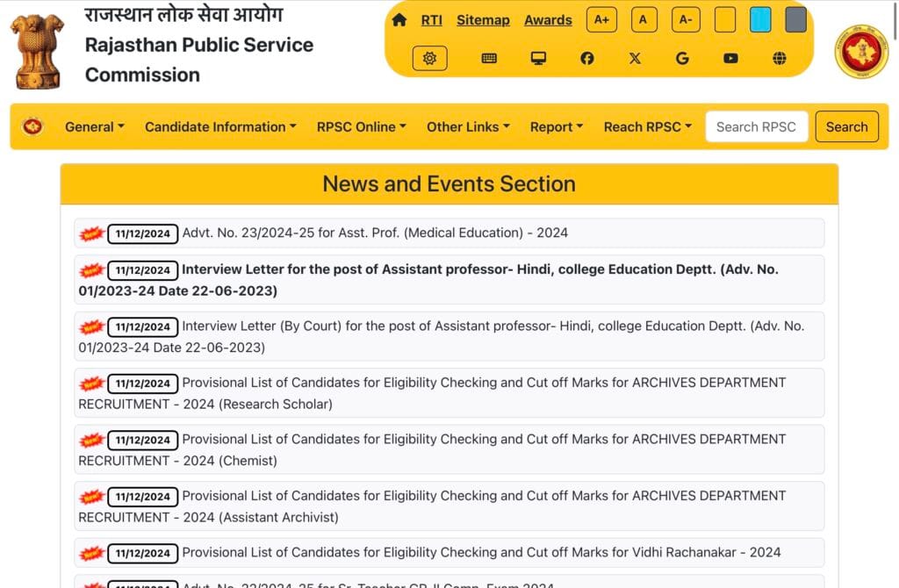899x588 pixels.
Task: Expand the Candidate Information dropdown
Action: (x=220, y=126)
